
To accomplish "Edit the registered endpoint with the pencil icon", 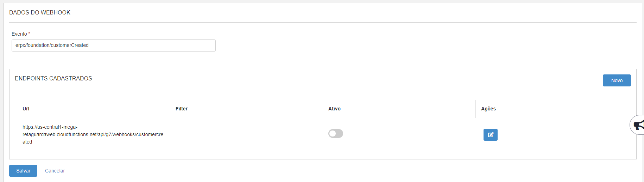I will pyautogui.click(x=490, y=135).
